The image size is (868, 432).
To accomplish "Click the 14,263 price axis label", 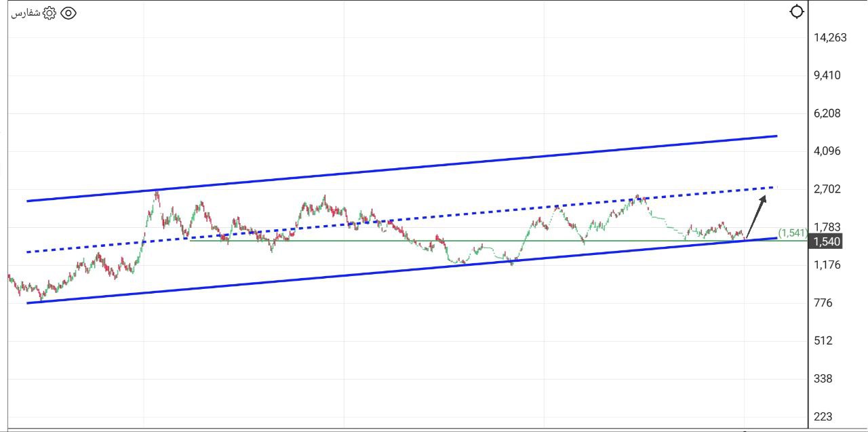I will click(x=830, y=37).
